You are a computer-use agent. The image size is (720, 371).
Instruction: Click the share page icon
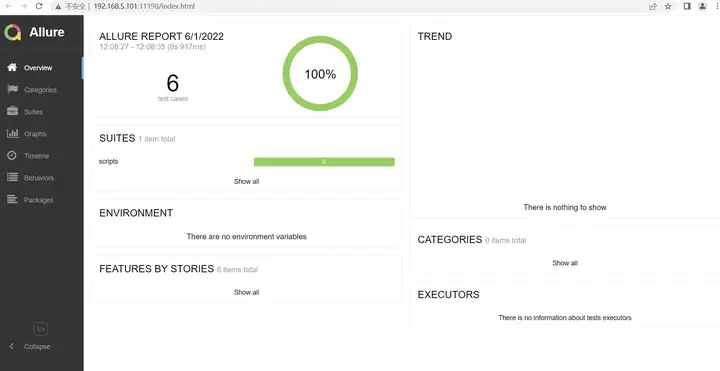pos(652,6)
